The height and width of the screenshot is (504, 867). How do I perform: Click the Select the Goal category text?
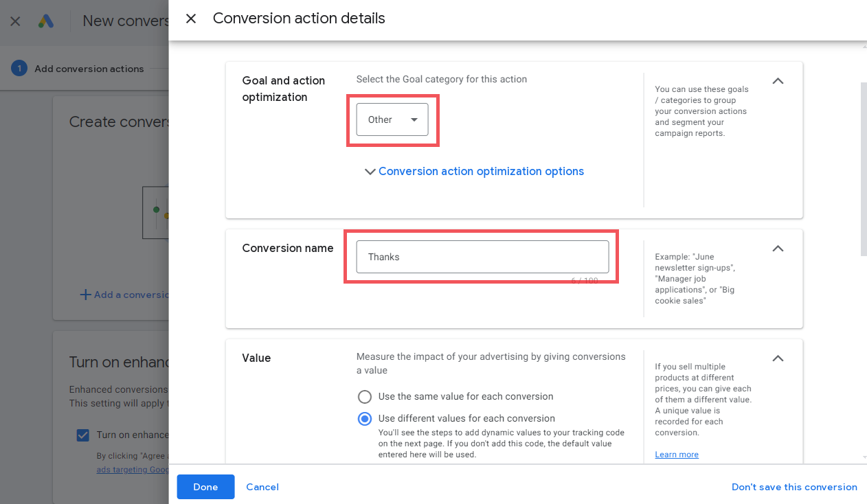tap(442, 79)
